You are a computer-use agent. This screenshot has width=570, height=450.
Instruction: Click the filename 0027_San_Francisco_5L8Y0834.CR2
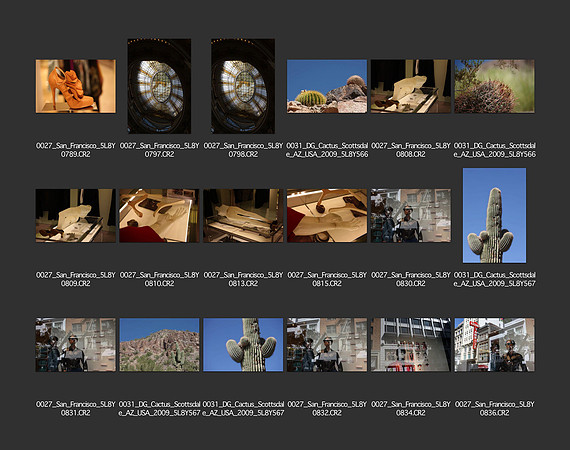(411, 409)
